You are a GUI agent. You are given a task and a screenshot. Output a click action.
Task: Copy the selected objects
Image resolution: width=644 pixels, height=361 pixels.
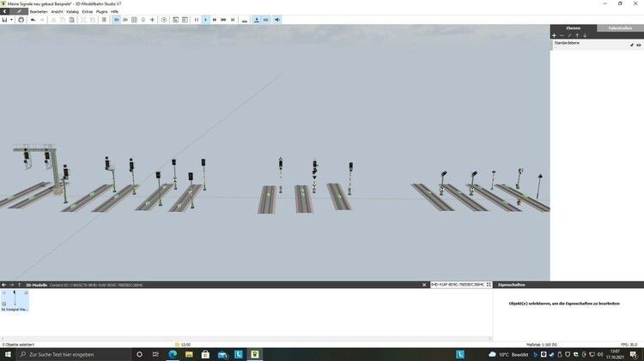point(63,20)
